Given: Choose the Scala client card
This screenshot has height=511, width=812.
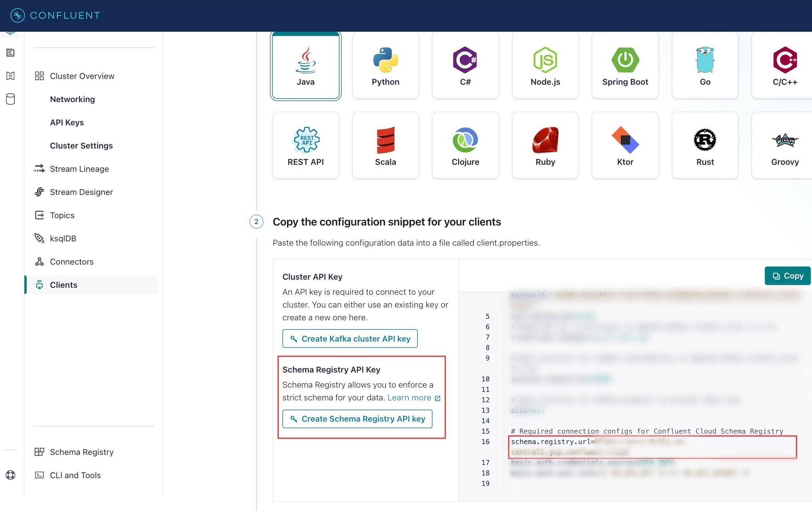Looking at the screenshot, I should click(x=385, y=145).
